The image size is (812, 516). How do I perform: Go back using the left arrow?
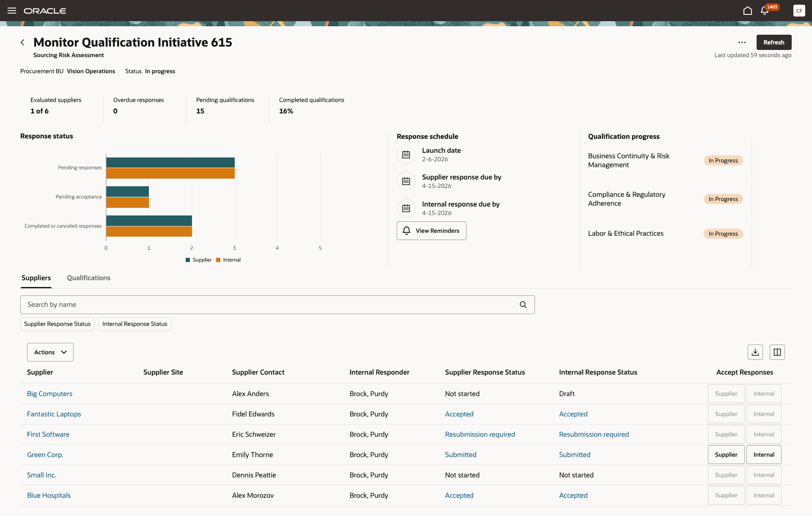point(23,42)
